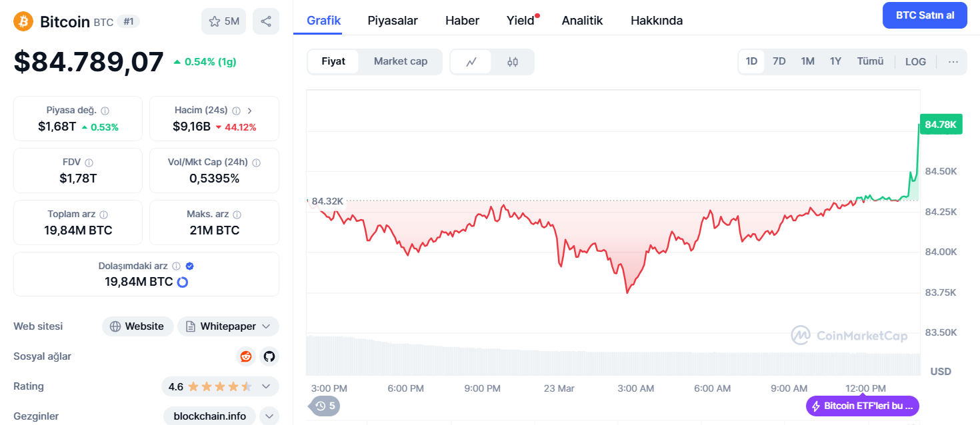Set chart range to 7D
The width and height of the screenshot is (980, 425).
pos(779,62)
